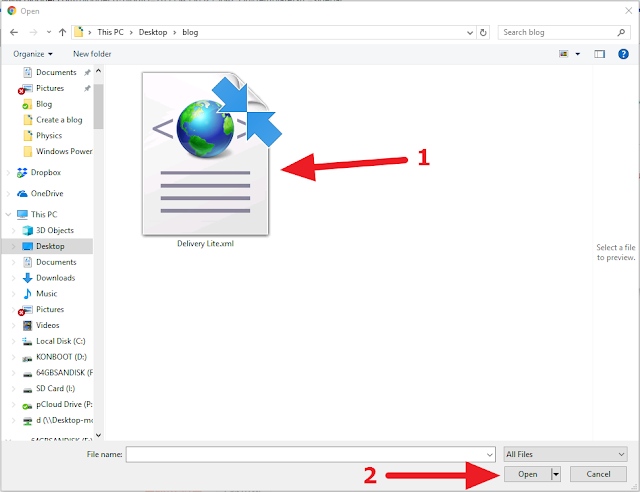Expand the Local Disk (C:) node
Viewport: 640px width, 492px height.
coord(14,341)
